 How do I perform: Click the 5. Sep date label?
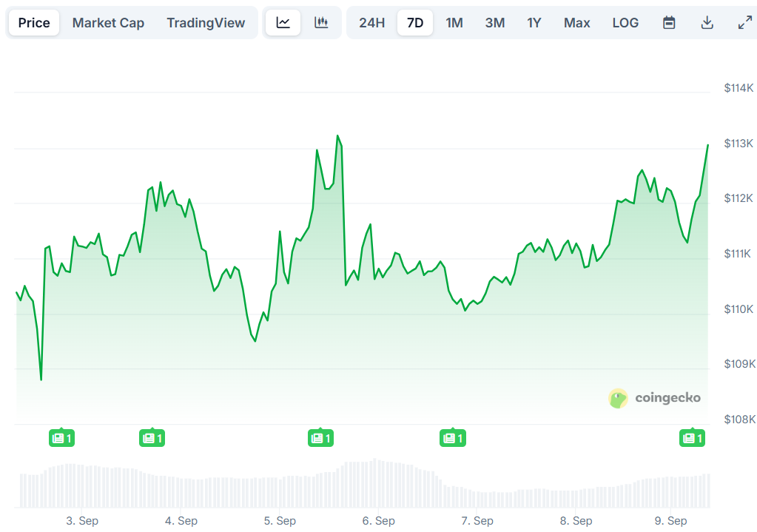click(280, 521)
